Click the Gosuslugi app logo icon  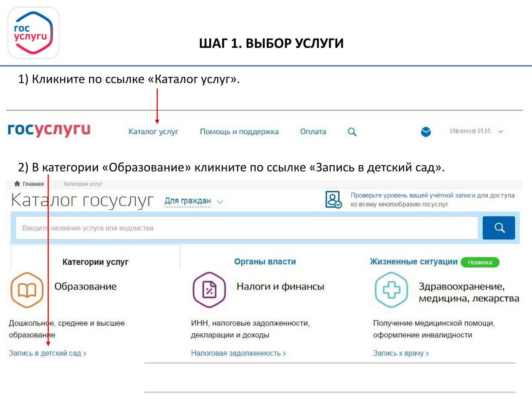click(x=34, y=33)
